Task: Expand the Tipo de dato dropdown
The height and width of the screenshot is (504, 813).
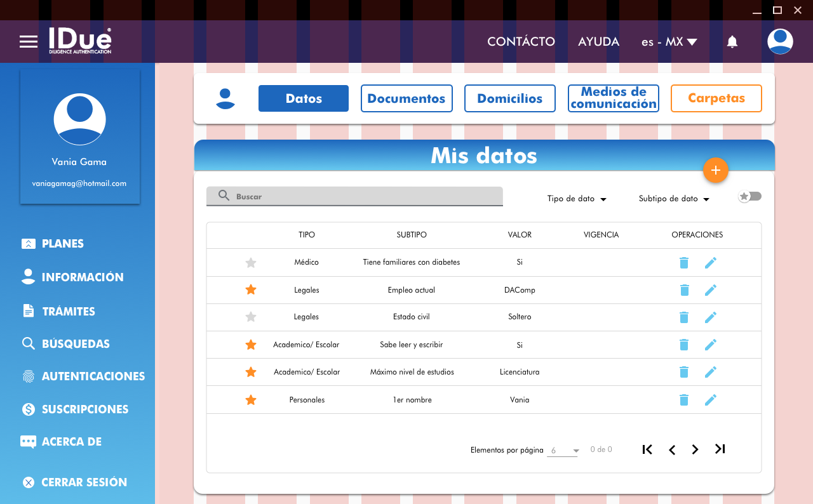Action: (577, 199)
